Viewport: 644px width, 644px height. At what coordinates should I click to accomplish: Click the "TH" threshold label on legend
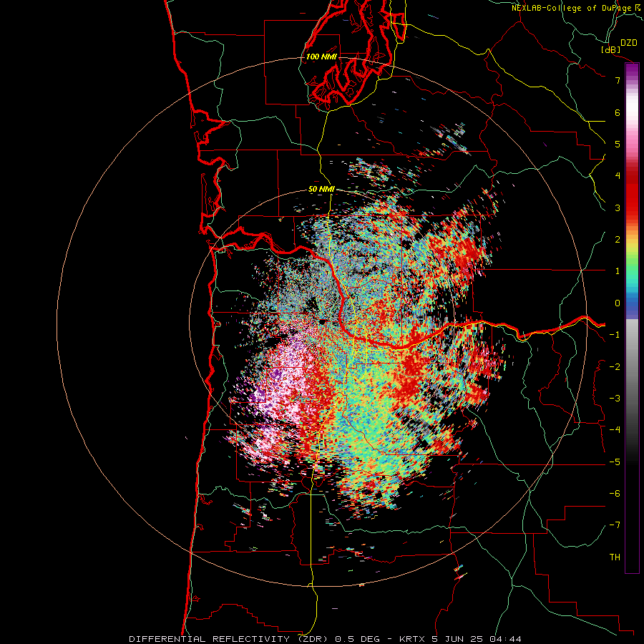[x=615, y=557]
